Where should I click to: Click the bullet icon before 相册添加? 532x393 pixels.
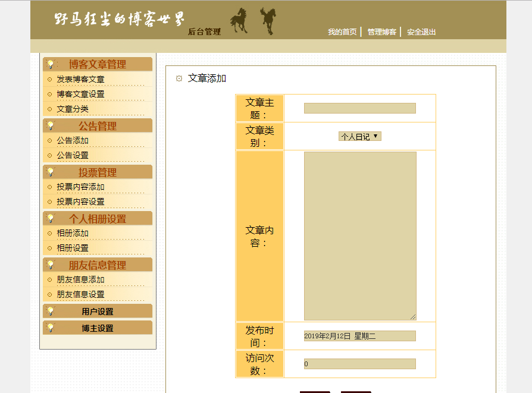coord(49,233)
